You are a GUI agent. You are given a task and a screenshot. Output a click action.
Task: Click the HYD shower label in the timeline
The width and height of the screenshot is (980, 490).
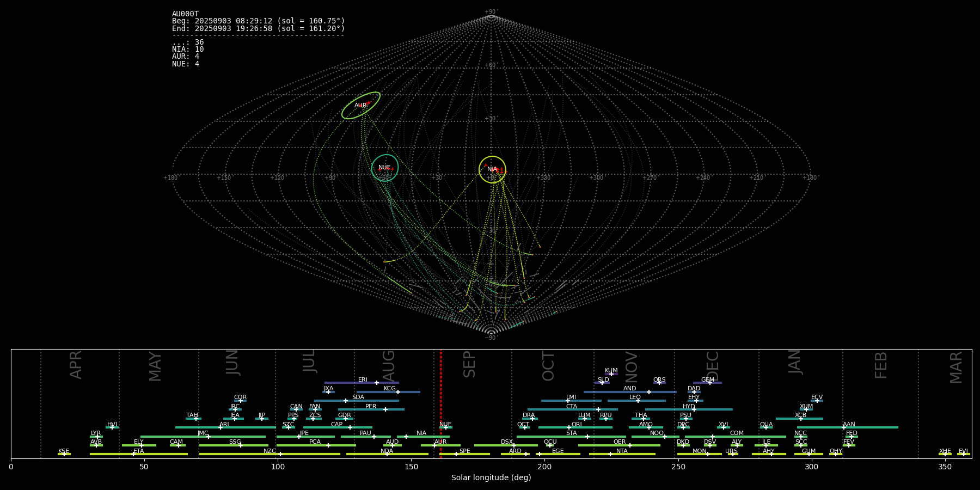click(x=689, y=407)
